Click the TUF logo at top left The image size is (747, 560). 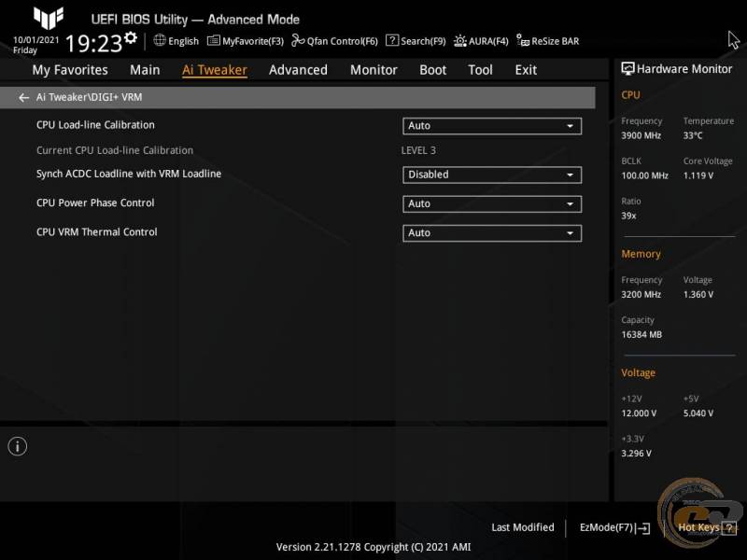pos(49,18)
